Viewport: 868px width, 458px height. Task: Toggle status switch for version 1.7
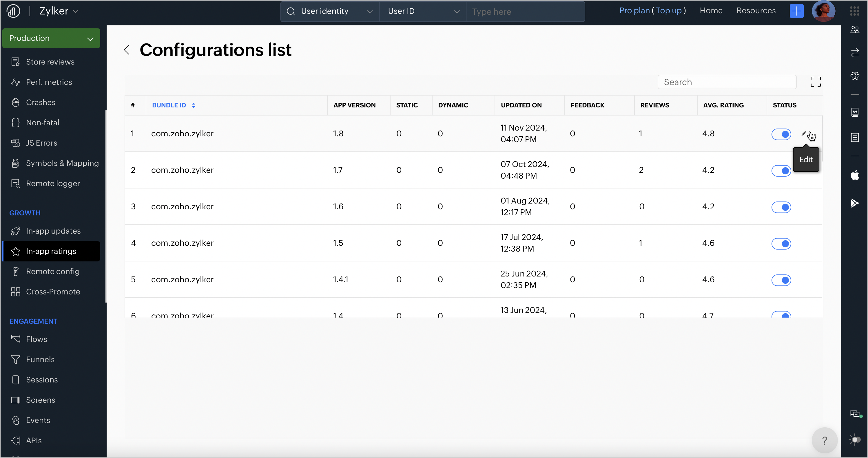(781, 171)
